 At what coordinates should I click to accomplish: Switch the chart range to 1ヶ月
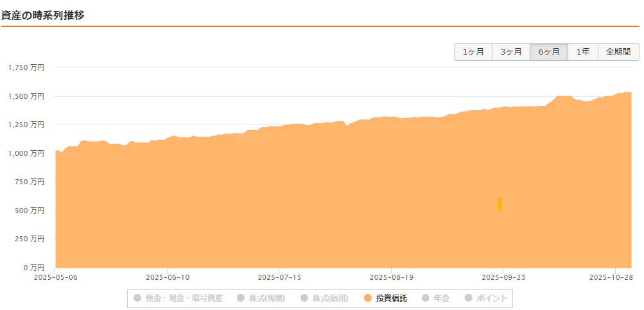click(x=473, y=52)
